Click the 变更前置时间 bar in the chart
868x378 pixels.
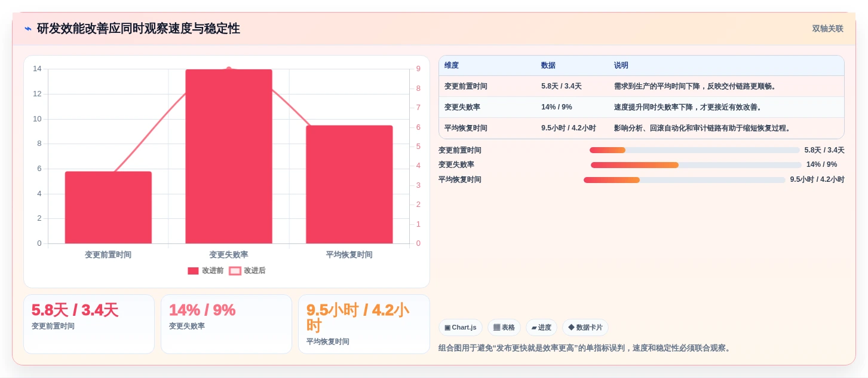pos(108,208)
